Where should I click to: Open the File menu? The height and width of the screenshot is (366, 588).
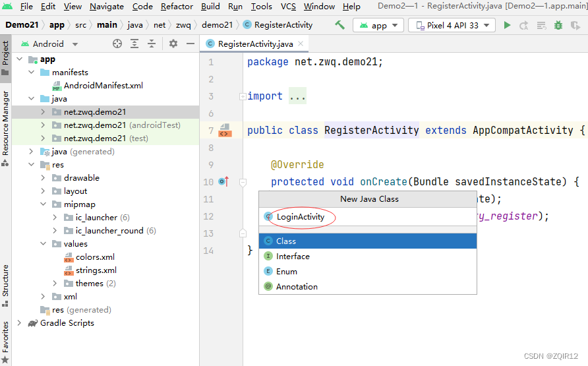coord(26,7)
